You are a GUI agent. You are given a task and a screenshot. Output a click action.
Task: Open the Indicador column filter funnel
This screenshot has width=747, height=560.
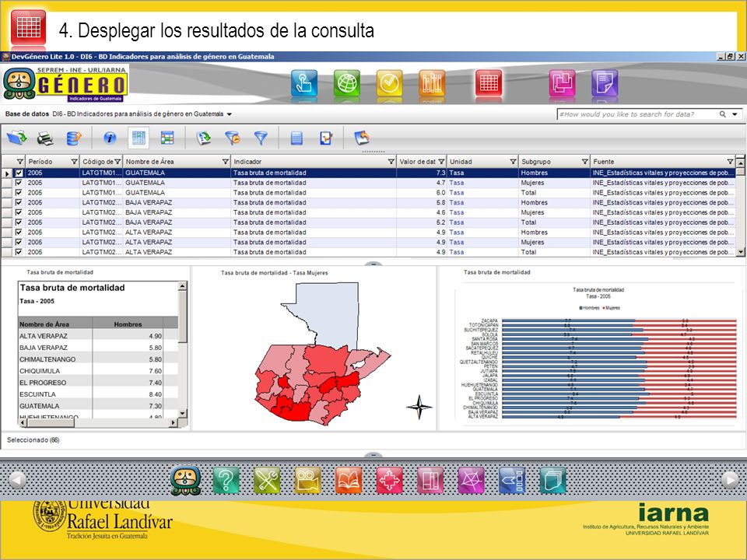pos(391,162)
